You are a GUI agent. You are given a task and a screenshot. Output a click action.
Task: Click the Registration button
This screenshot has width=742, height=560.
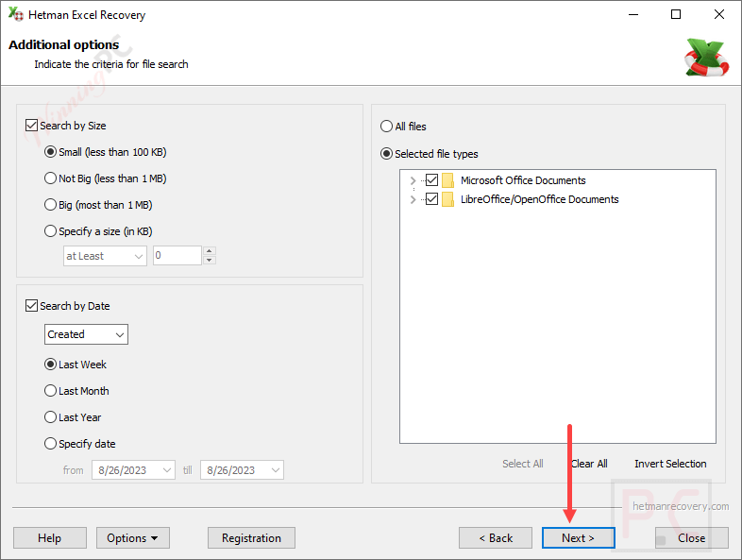click(251, 538)
